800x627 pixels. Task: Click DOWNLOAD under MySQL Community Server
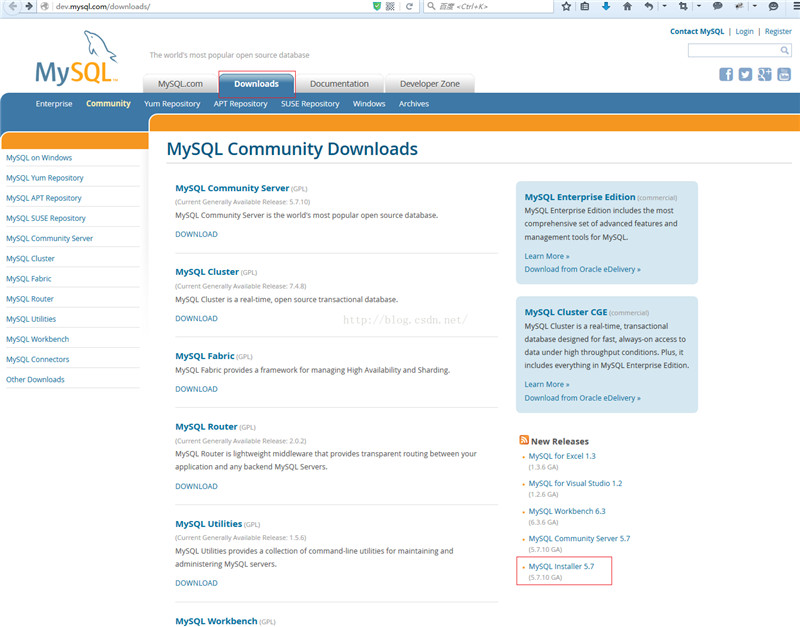point(196,234)
